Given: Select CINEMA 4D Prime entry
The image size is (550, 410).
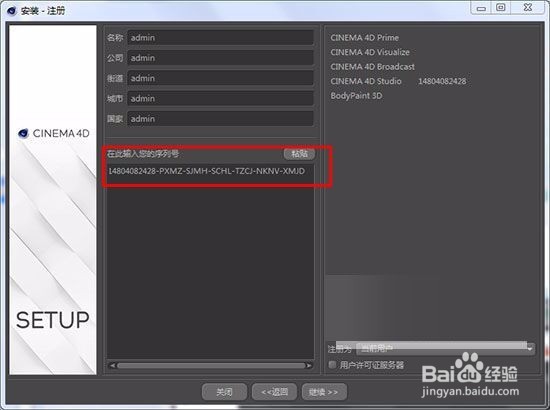Looking at the screenshot, I should point(364,38).
